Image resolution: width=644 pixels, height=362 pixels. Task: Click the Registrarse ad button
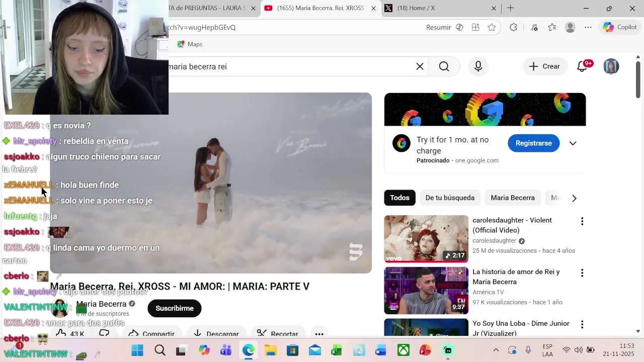pos(533,143)
